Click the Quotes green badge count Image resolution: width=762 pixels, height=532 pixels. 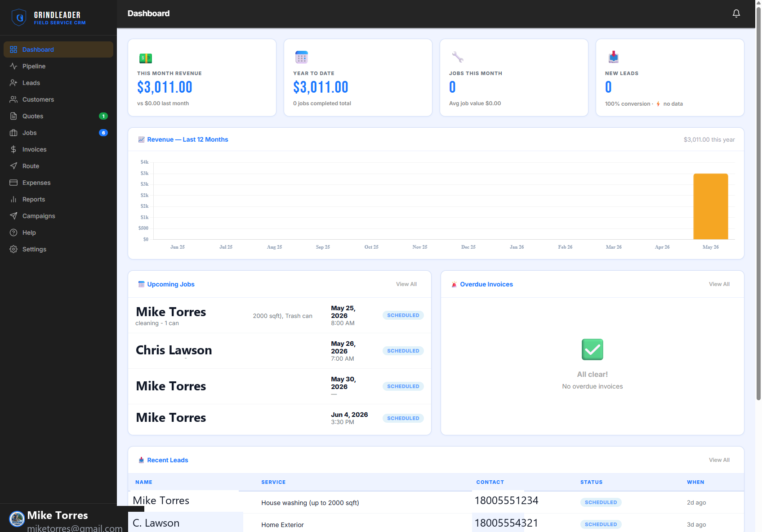point(103,116)
